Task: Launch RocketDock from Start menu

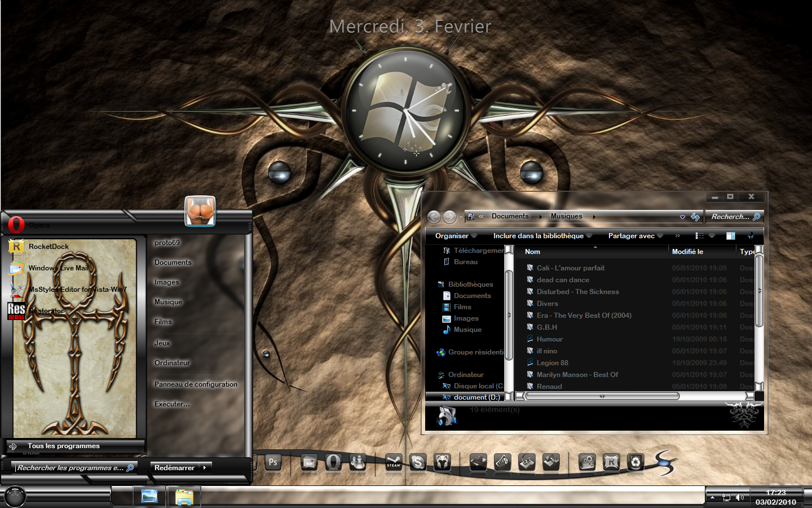Action: [x=39, y=247]
